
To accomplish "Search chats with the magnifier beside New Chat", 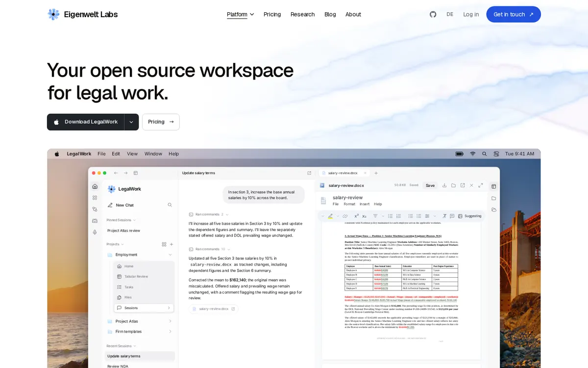I will [x=170, y=205].
